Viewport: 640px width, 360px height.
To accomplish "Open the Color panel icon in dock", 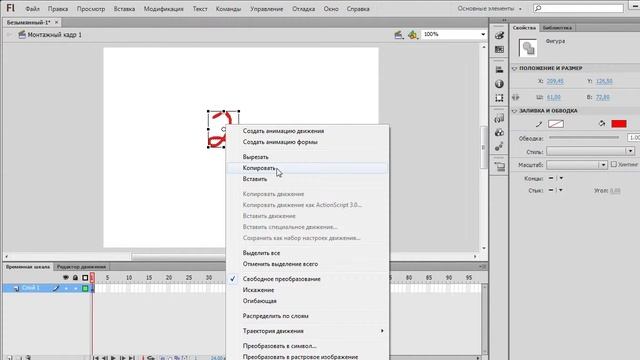I will coord(499,36).
